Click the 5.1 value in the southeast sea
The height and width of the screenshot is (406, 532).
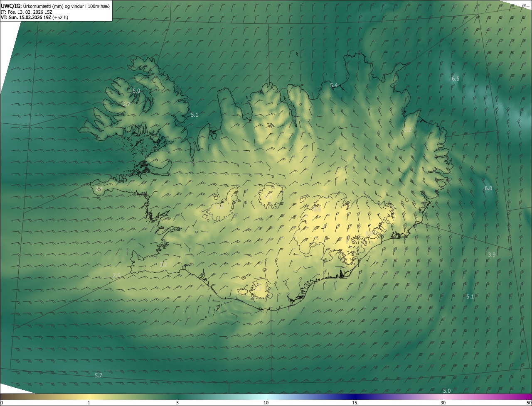tap(470, 296)
